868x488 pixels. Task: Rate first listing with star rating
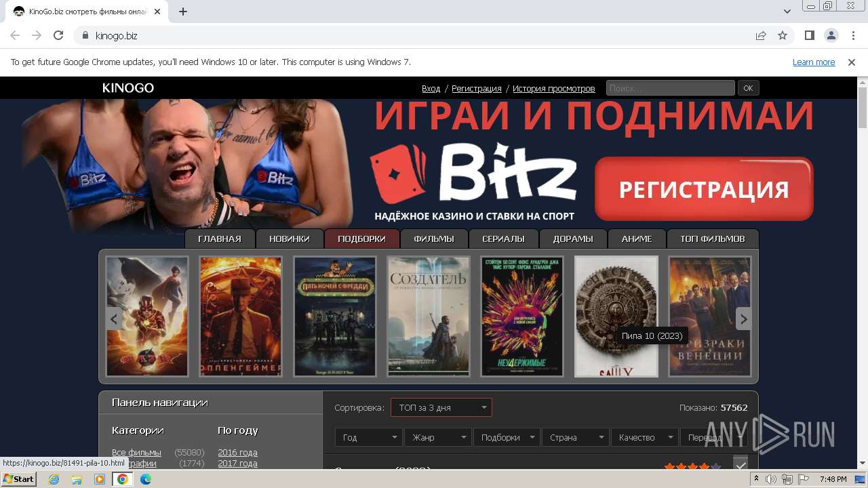pyautogui.click(x=692, y=467)
